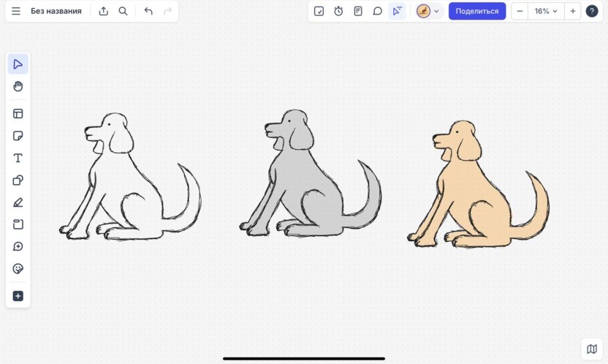Open the voting checkmark tool

(319, 11)
